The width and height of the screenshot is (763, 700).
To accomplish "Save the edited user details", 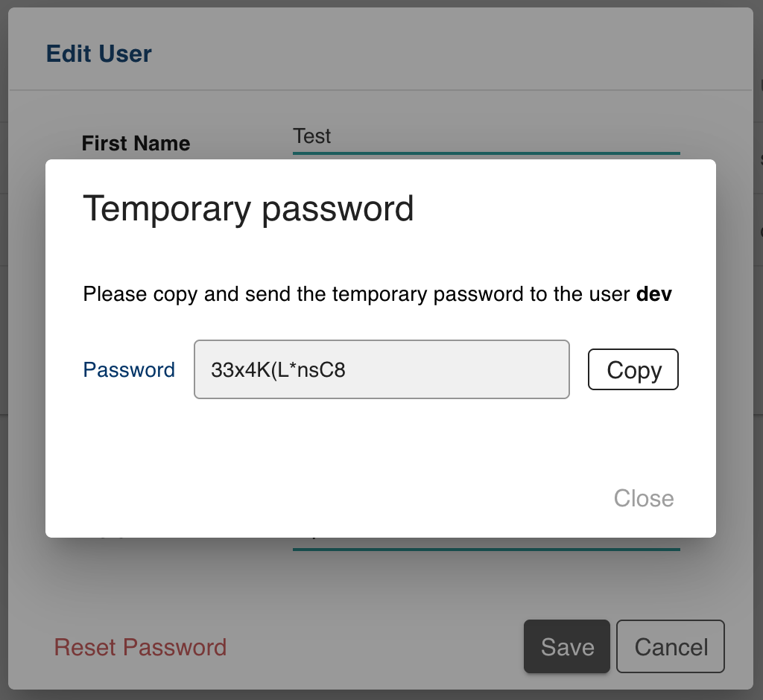I will coord(566,647).
